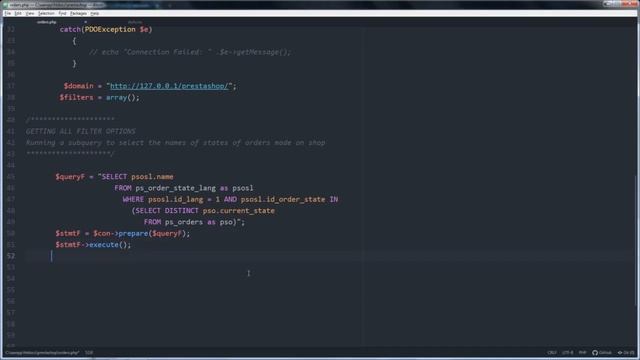
Task: Click the modified dot on orders.php tab
Action: tap(85, 22)
